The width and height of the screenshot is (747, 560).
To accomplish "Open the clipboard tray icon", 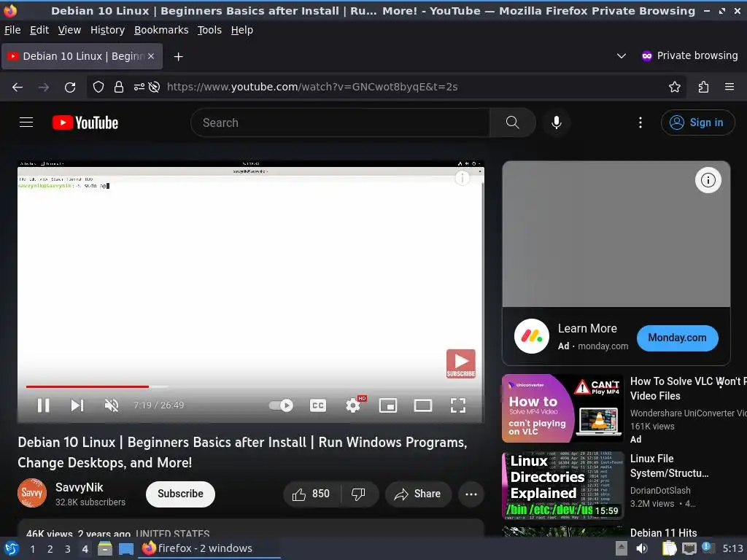I will [669, 548].
